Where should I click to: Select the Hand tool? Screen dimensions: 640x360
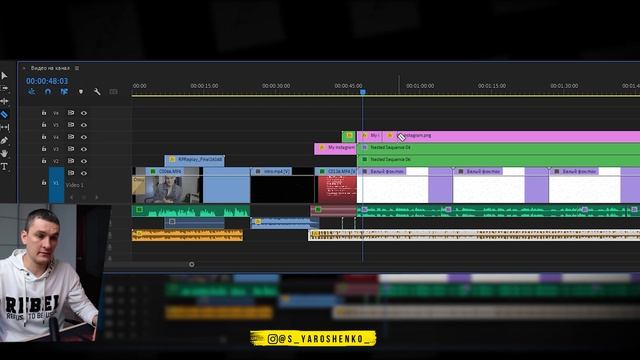4,153
